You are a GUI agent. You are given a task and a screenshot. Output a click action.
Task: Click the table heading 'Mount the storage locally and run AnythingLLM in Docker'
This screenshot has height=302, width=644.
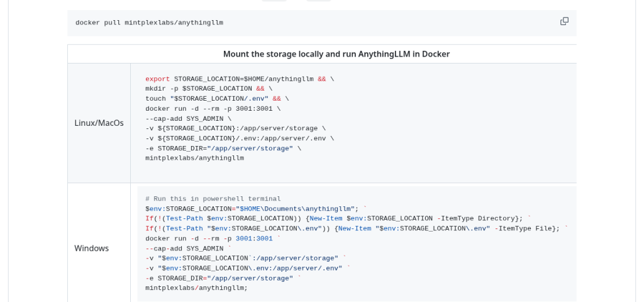click(x=336, y=54)
